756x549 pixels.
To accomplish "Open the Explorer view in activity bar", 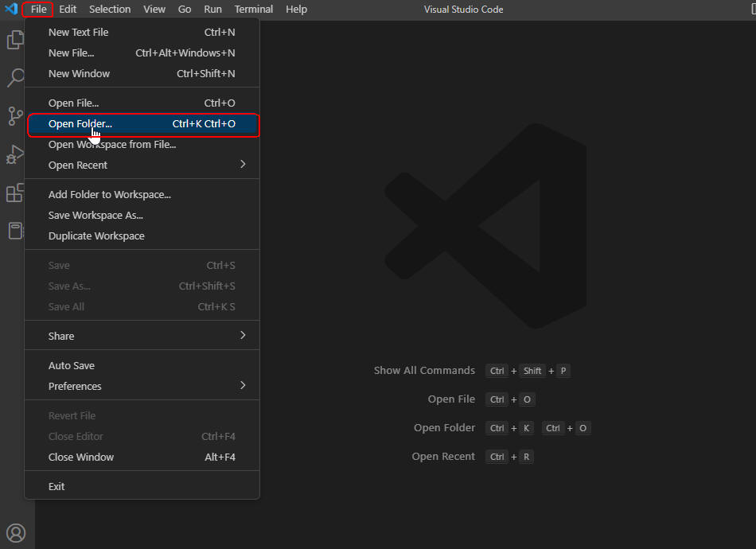I will point(15,40).
